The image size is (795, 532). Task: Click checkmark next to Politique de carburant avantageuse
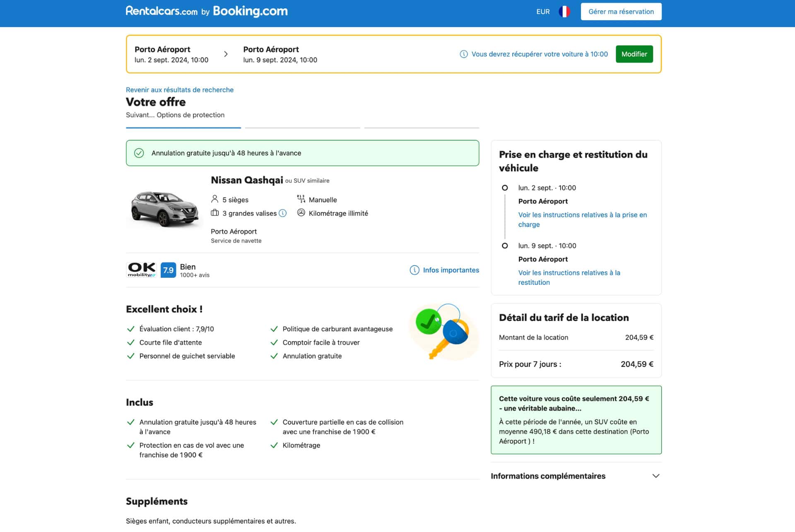(x=274, y=329)
